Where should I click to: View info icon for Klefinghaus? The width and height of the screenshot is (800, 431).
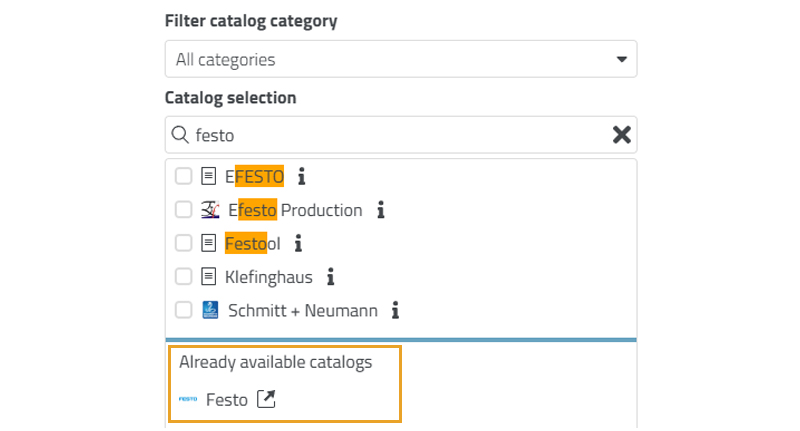pos(330,277)
